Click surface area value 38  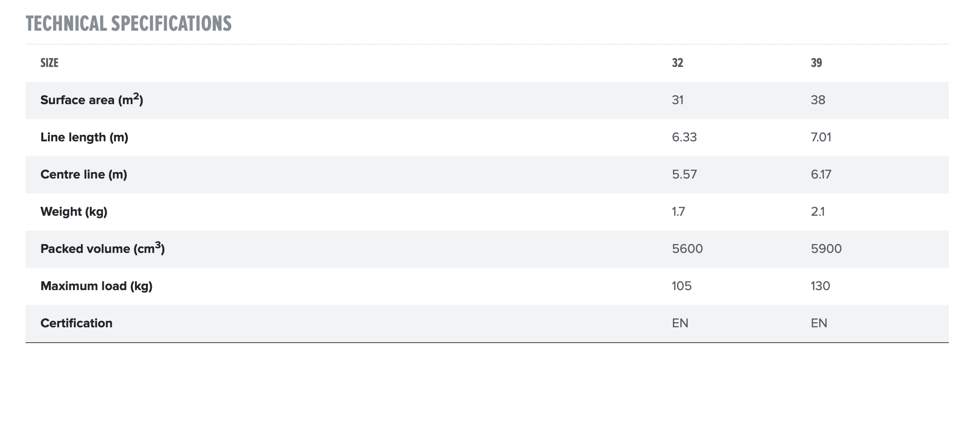point(818,100)
